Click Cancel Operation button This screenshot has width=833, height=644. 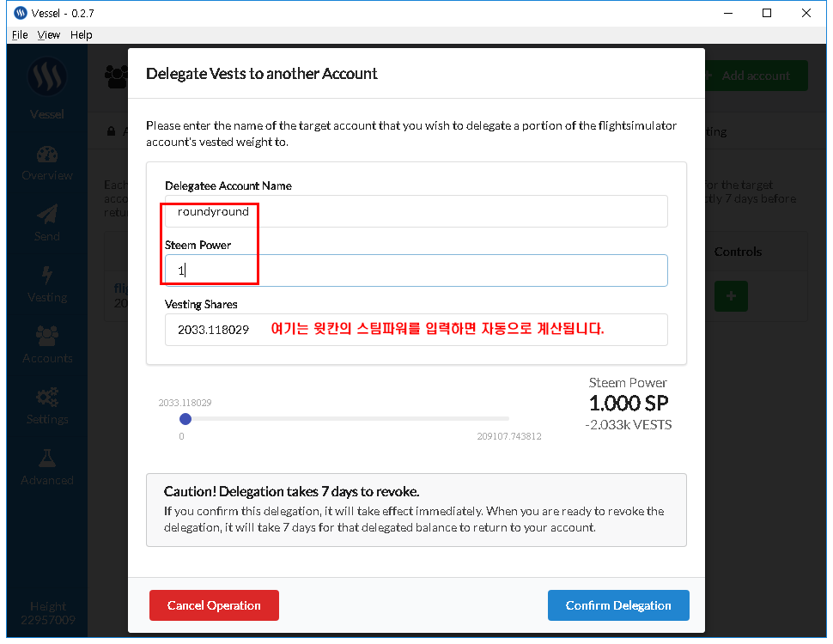point(214,605)
